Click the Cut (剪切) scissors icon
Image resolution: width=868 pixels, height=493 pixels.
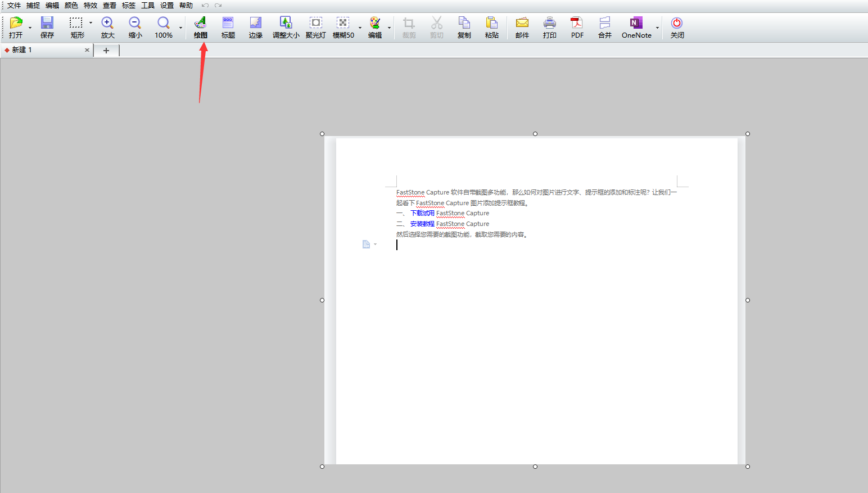(437, 22)
